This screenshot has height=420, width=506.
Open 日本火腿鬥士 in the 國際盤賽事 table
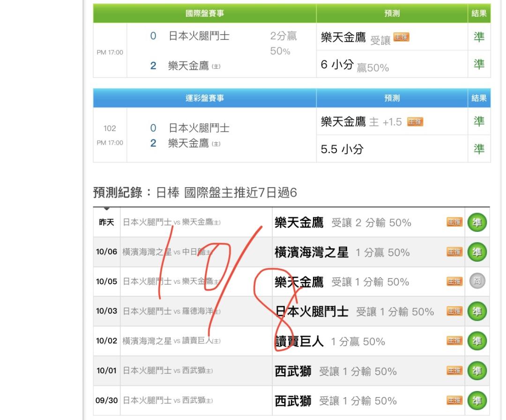pyautogui.click(x=199, y=36)
